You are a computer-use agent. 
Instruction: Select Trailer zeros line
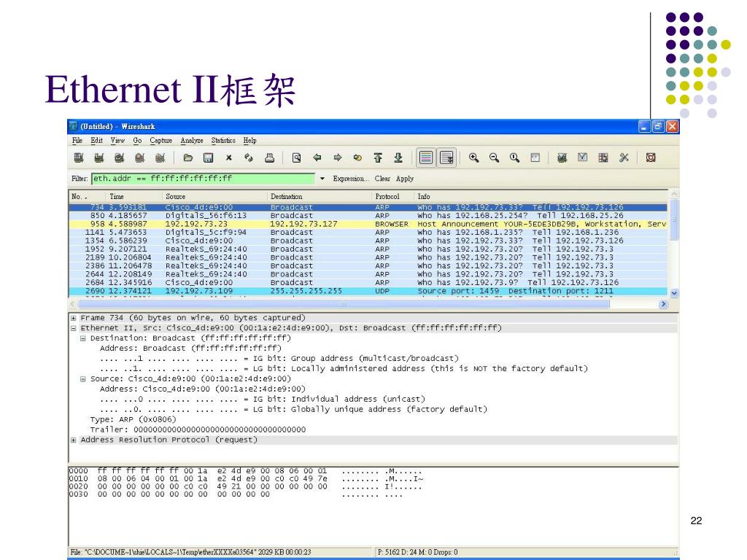point(198,429)
